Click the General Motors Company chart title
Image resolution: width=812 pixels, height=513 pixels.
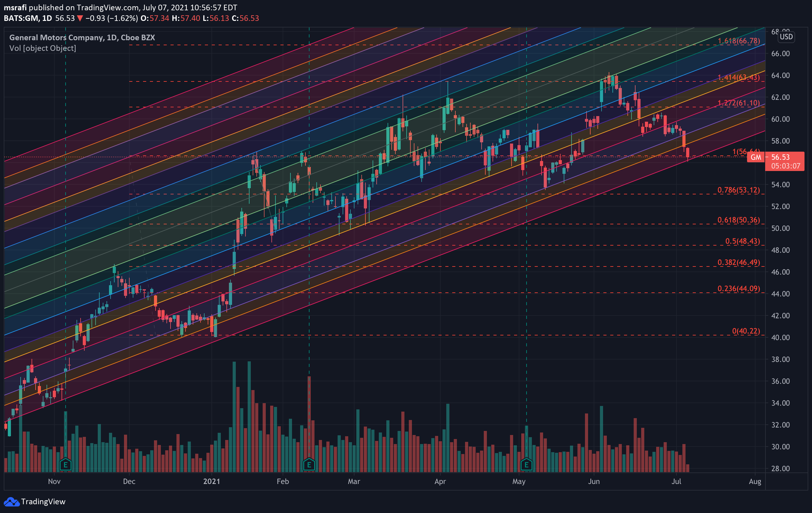pos(82,37)
